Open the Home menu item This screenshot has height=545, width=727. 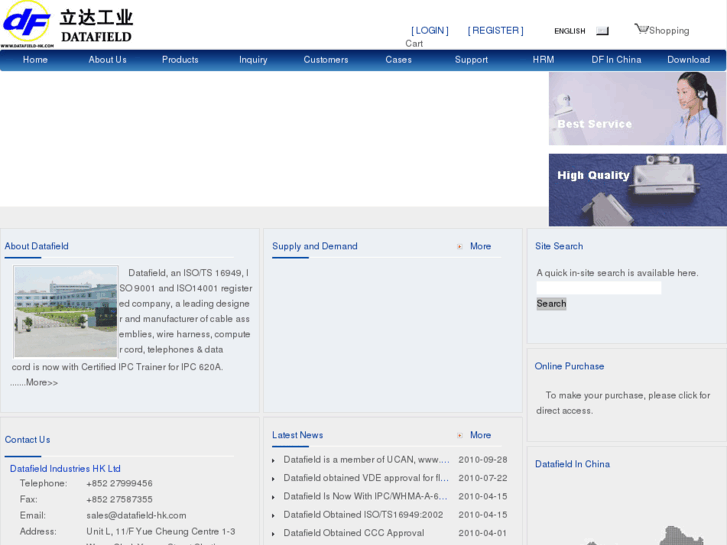point(35,60)
